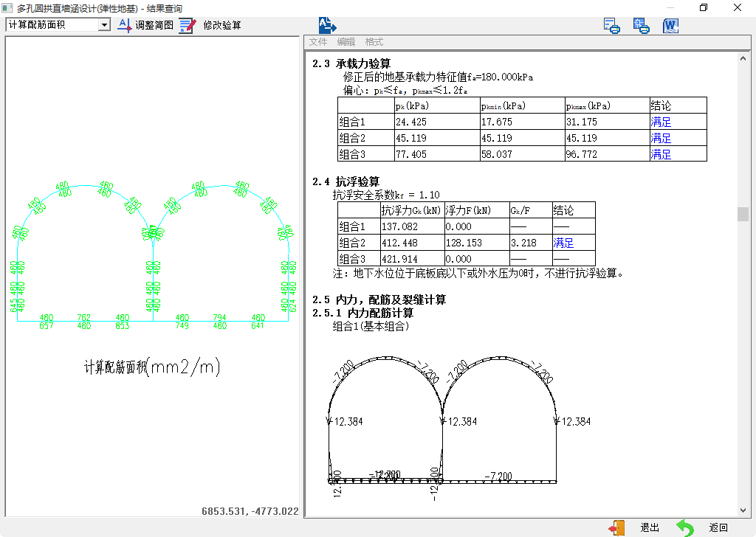The image size is (756, 537).
Task: Click the 修改验算 label
Action: click(x=222, y=25)
